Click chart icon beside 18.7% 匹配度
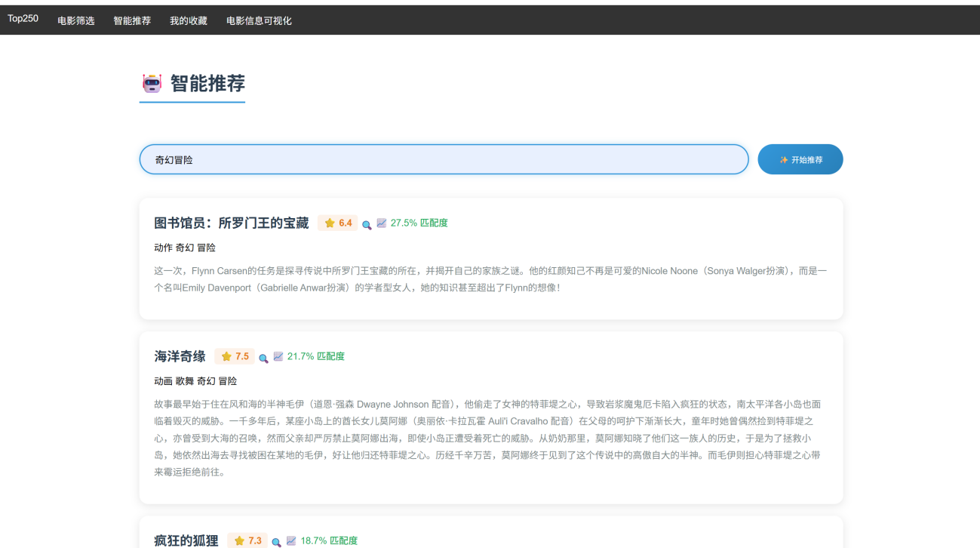The height and width of the screenshot is (548, 980). 291,540
